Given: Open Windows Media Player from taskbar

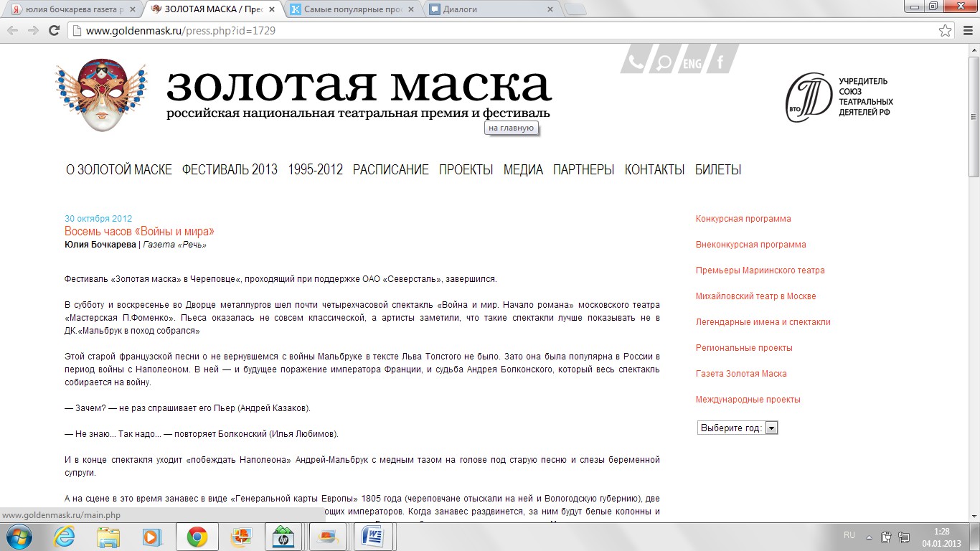Looking at the screenshot, I should pyautogui.click(x=153, y=537).
